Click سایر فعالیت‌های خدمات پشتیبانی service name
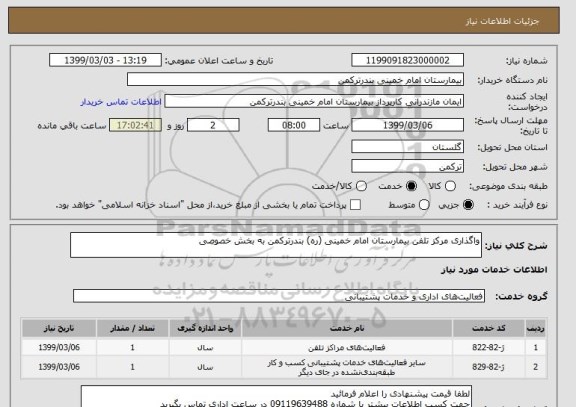 347,367
